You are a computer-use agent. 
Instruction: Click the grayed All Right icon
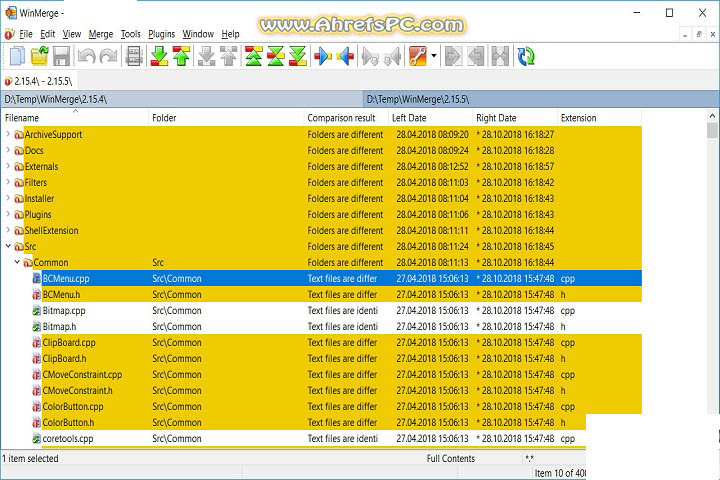point(453,56)
